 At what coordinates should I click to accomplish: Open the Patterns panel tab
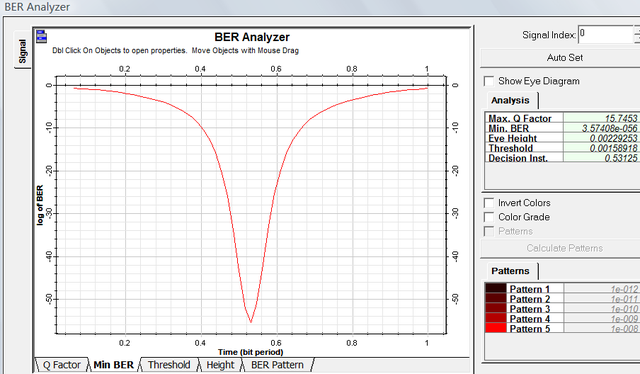tap(510, 271)
